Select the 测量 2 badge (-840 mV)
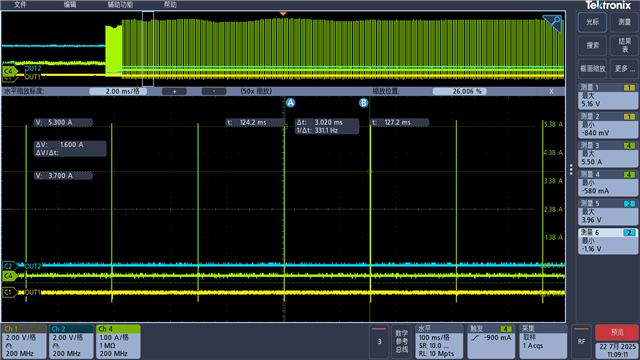Viewport: 640px width, 360px height. pyautogui.click(x=608, y=125)
